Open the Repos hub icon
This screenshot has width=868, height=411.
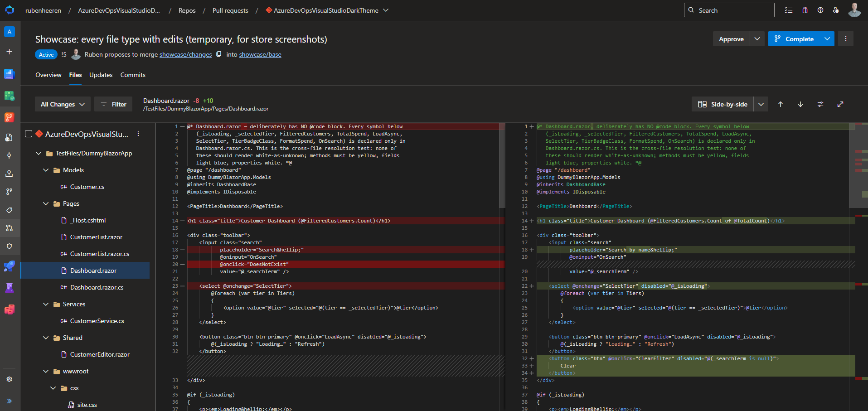pyautogui.click(x=10, y=117)
